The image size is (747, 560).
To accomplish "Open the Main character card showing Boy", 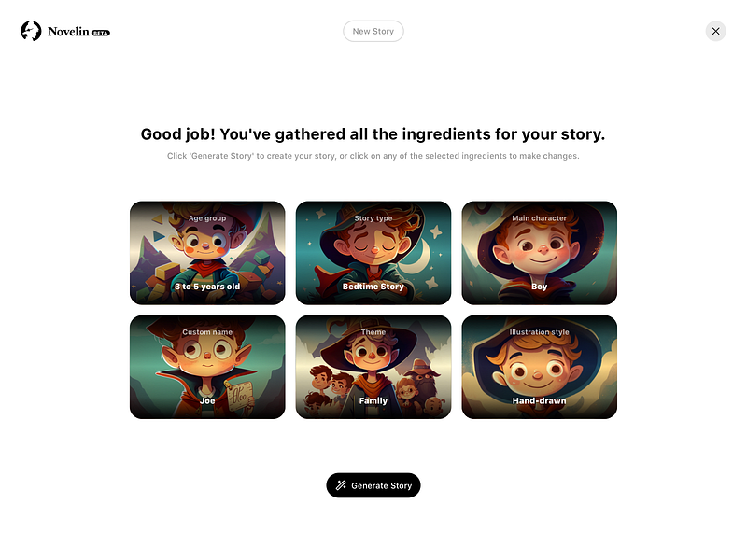I will (540, 253).
